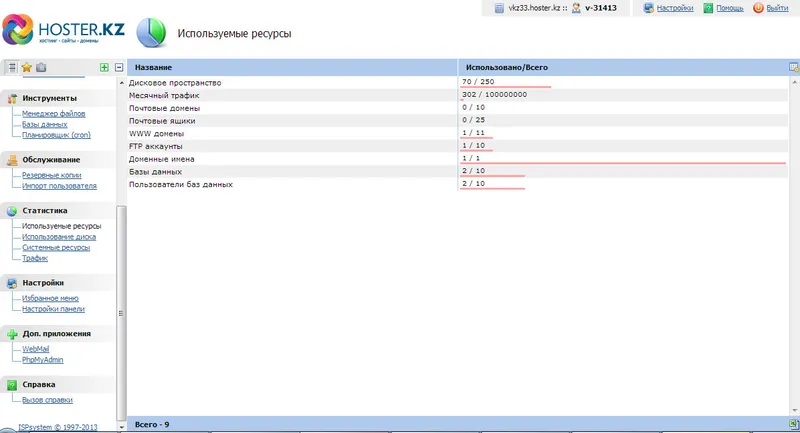
Task: Open Трафик statistics
Action: pos(35,259)
